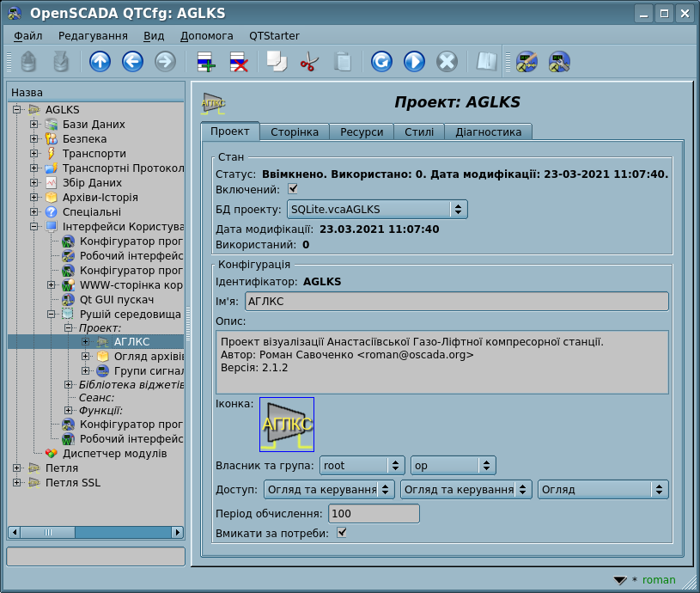Open the owner dropdown showing root

coord(362,465)
